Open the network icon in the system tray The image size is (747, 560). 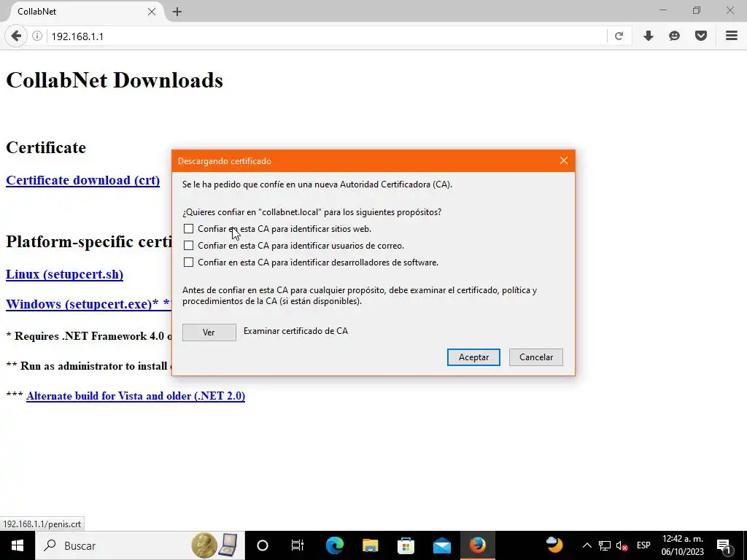(605, 545)
